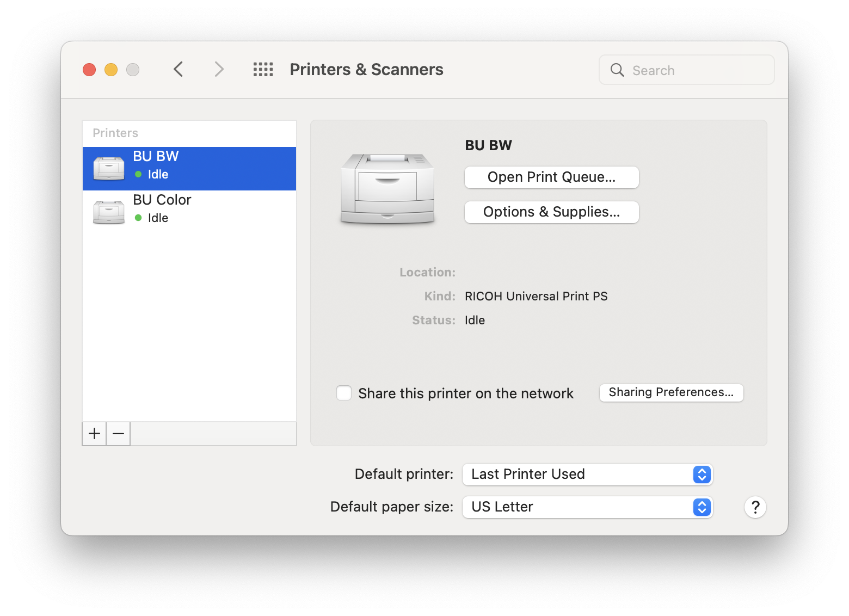Click the large BU BW printer preview image
Screen dimensions: 849x616
coord(387,188)
